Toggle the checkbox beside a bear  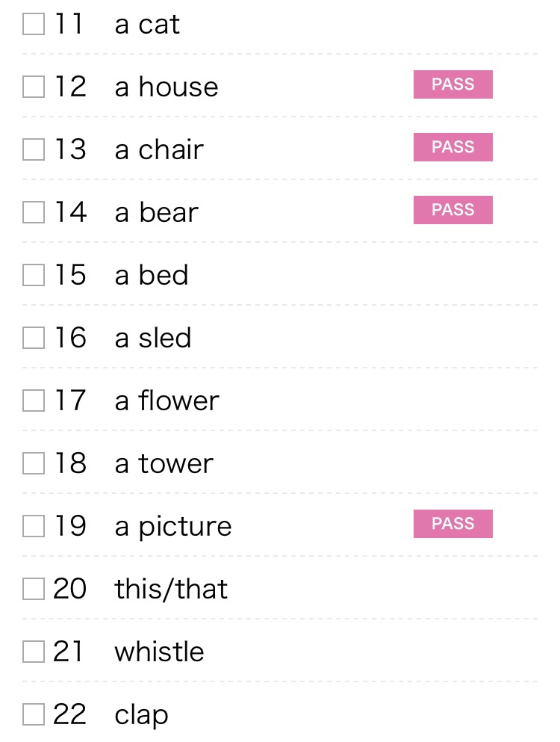tap(34, 212)
